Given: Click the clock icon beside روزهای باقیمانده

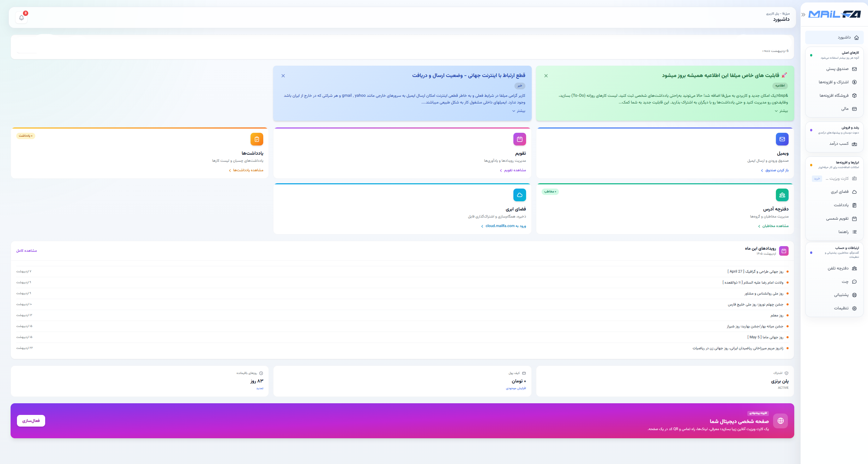Looking at the screenshot, I should coord(261,373).
